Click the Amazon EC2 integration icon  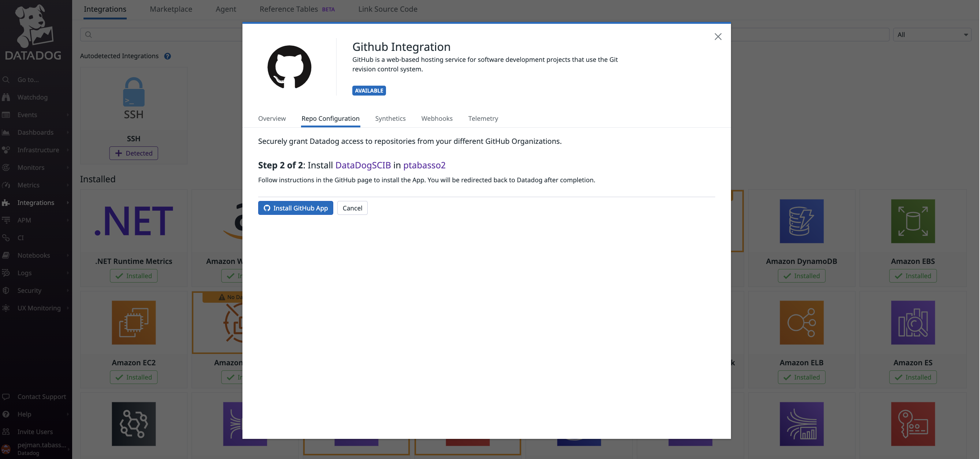point(134,322)
